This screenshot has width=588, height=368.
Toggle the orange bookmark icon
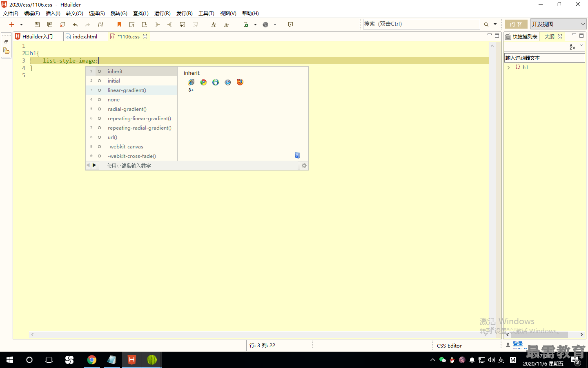(x=119, y=25)
